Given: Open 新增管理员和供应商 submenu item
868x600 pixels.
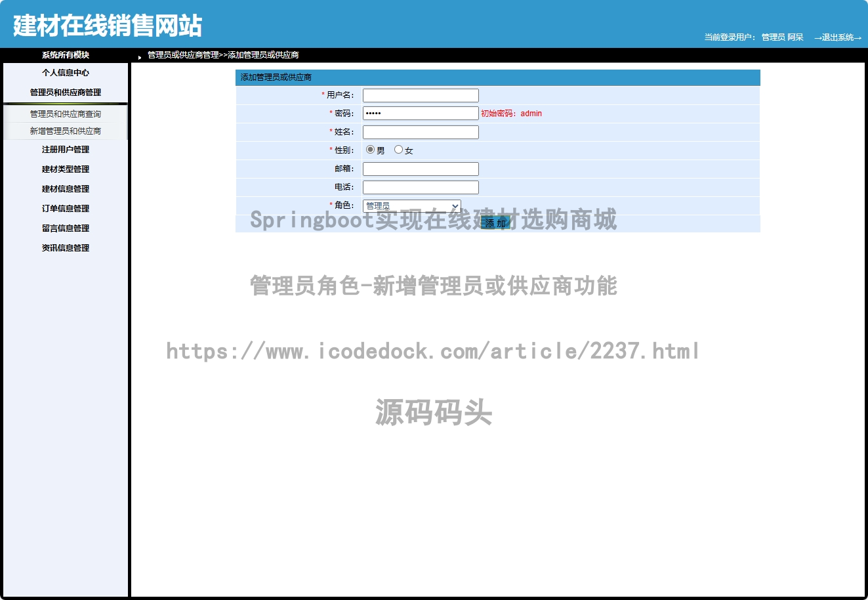Looking at the screenshot, I should (66, 131).
